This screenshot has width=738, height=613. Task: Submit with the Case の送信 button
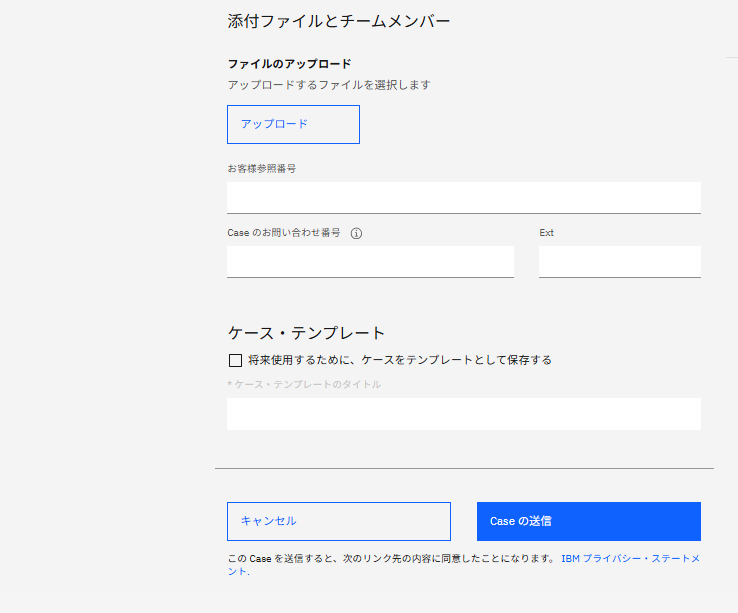(588, 521)
